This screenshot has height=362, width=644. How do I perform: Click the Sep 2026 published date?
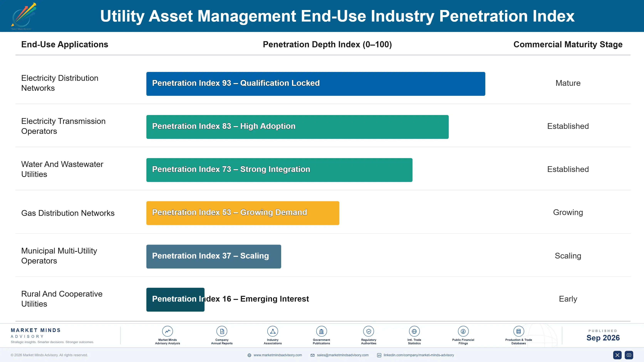(x=603, y=338)
